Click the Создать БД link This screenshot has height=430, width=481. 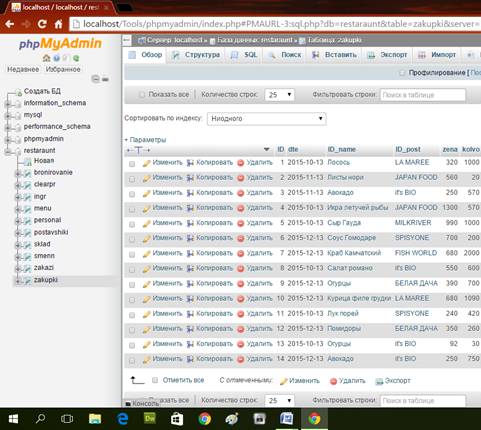click(42, 91)
